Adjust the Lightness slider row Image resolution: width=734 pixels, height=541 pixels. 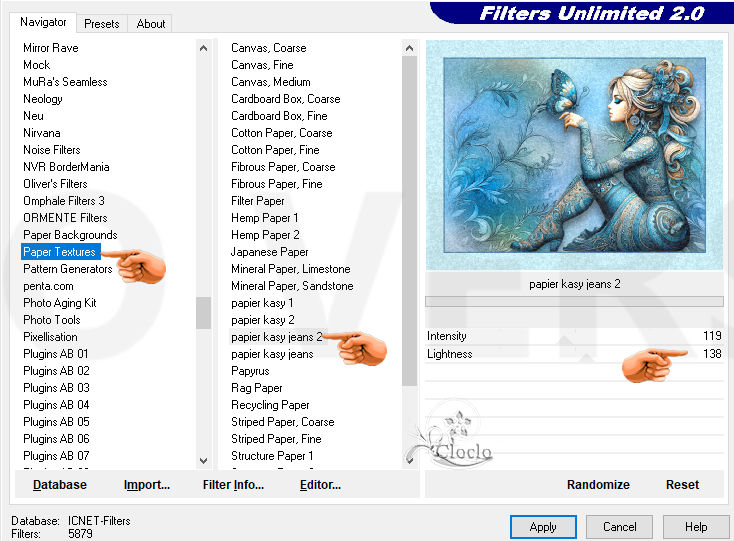pos(574,354)
